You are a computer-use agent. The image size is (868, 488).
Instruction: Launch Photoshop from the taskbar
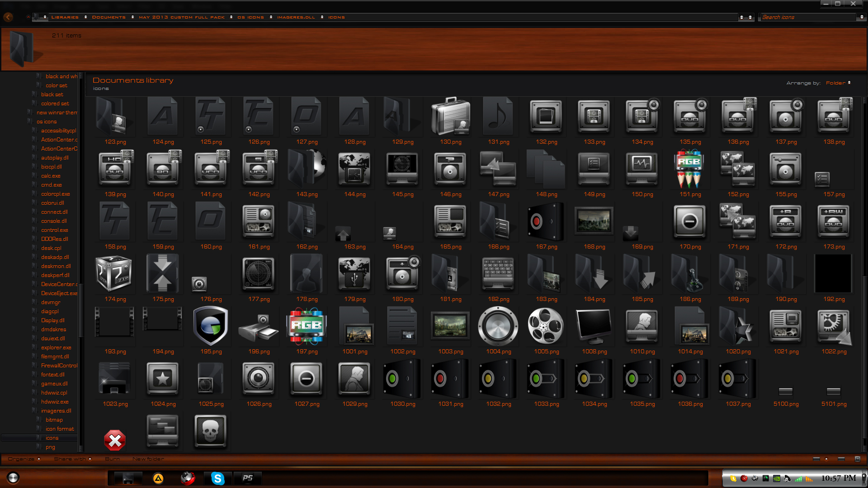pos(247,478)
